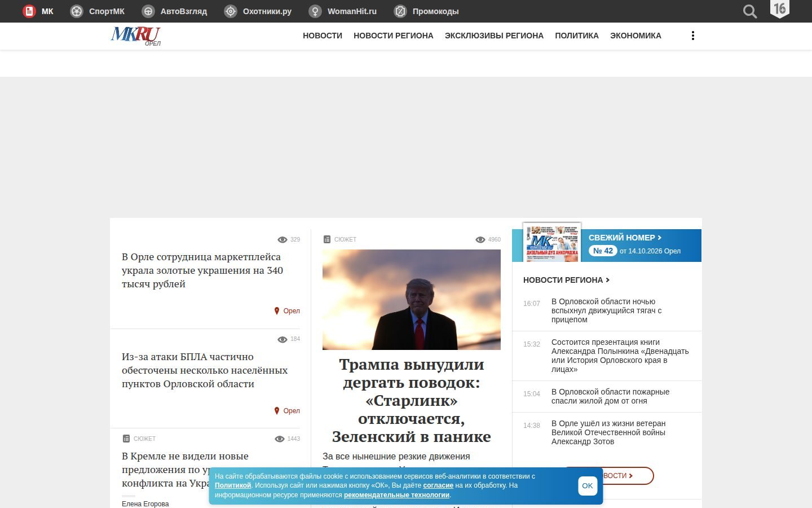The height and width of the screenshot is (508, 812).
Task: Open the WomanHit.ru female symbol icon
Action: [315, 11]
